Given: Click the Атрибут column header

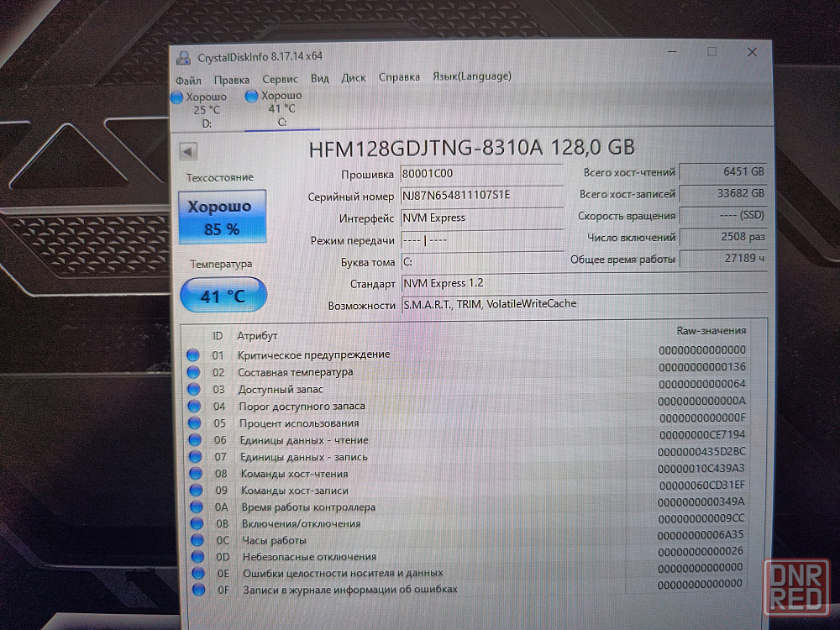Looking at the screenshot, I should tap(257, 336).
